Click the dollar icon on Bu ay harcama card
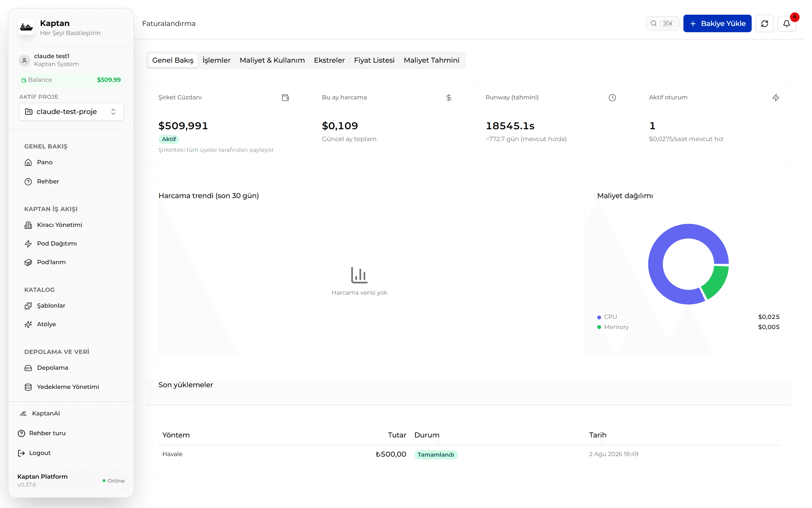This screenshot has width=812, height=508. [x=449, y=97]
